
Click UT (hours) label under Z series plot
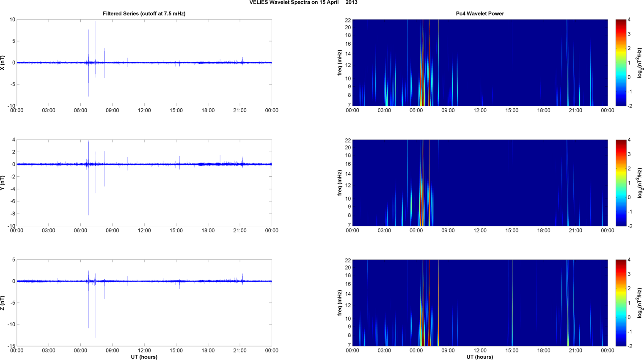pyautogui.click(x=144, y=357)
